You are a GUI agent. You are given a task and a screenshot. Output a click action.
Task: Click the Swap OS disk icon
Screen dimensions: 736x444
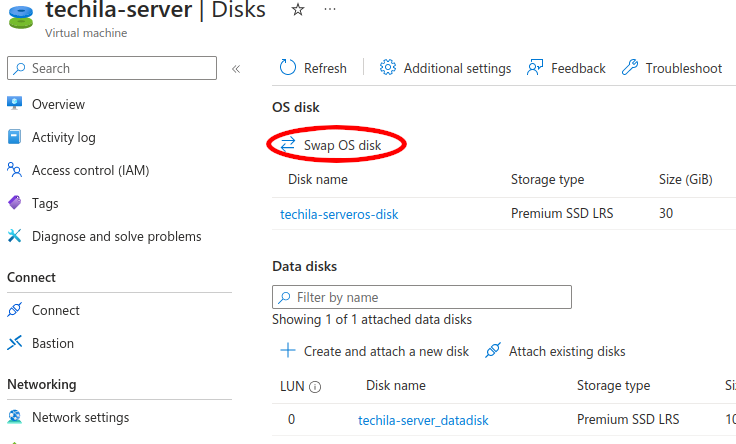coord(288,145)
